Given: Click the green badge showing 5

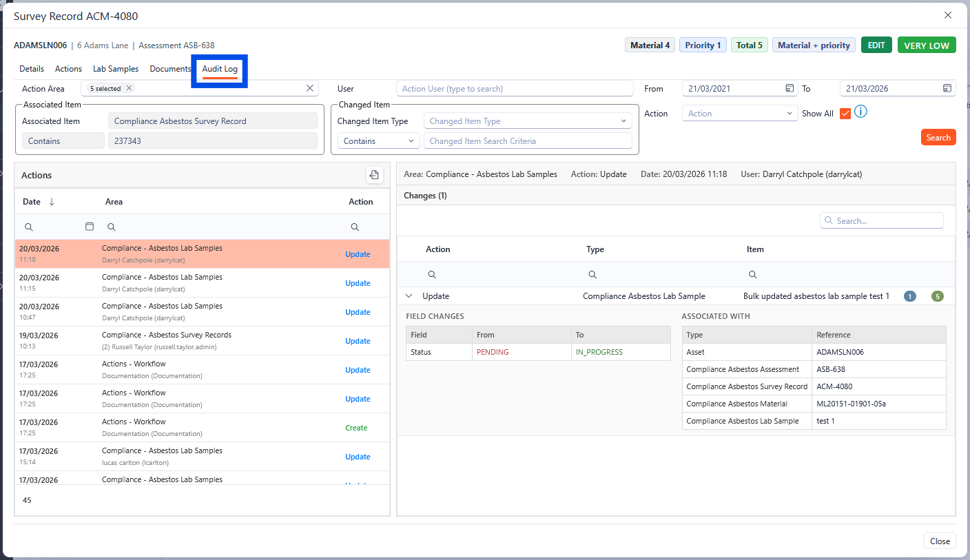Looking at the screenshot, I should 937,296.
